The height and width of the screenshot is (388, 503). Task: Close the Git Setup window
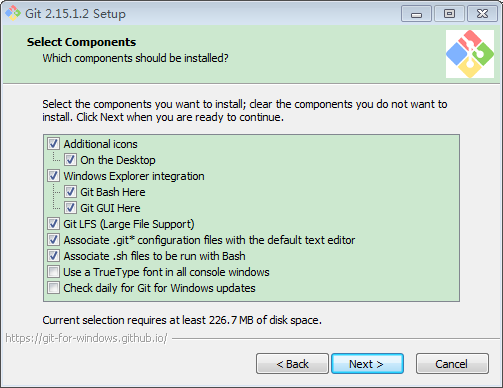[482, 14]
